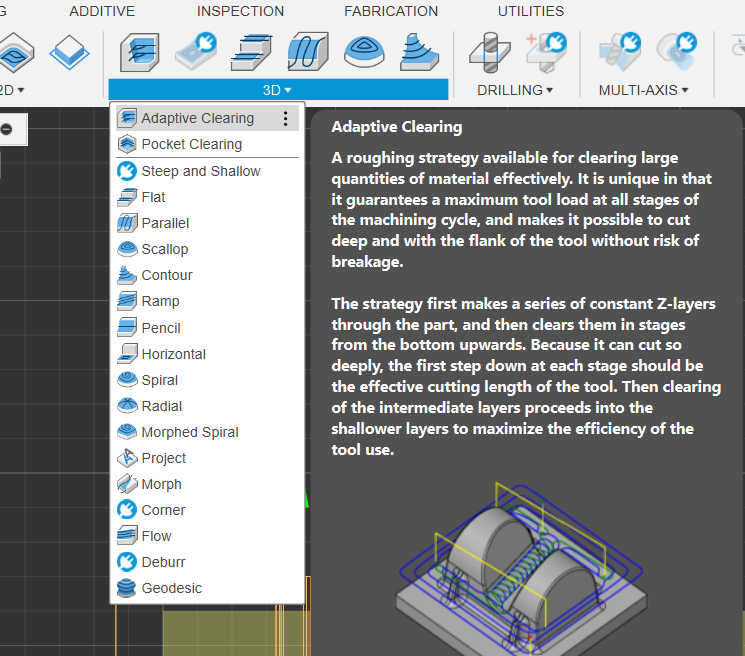
Task: Choose Pocket Clearing from the list
Action: 191,144
